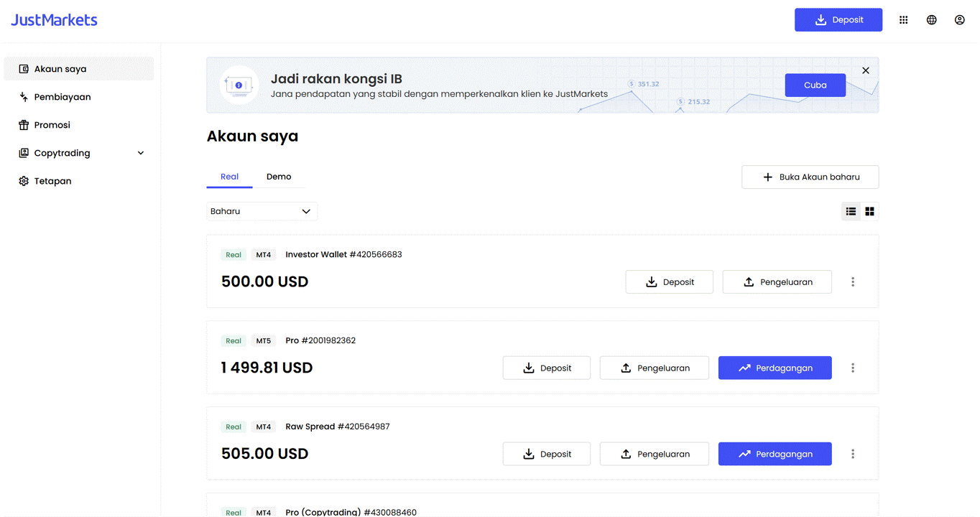Click the 505.00 USD balance
980x517 pixels.
coord(265,454)
